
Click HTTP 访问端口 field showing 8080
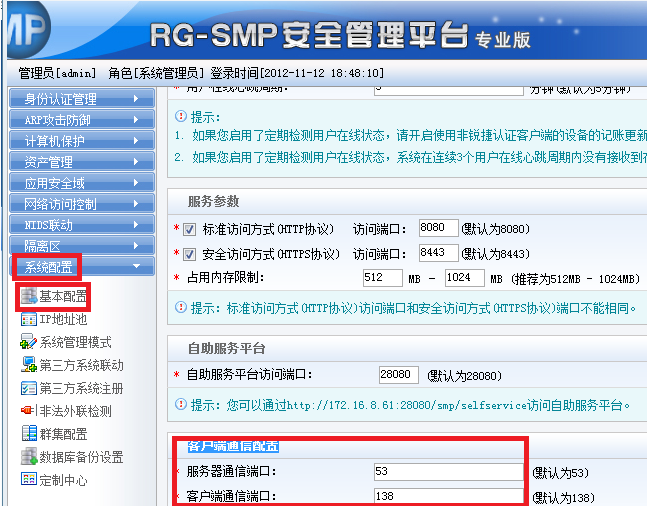point(439,228)
